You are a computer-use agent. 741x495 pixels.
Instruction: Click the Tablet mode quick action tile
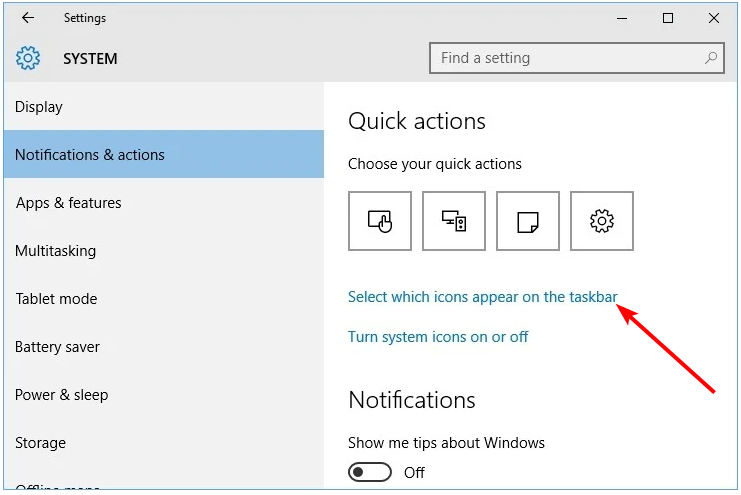[x=379, y=221]
